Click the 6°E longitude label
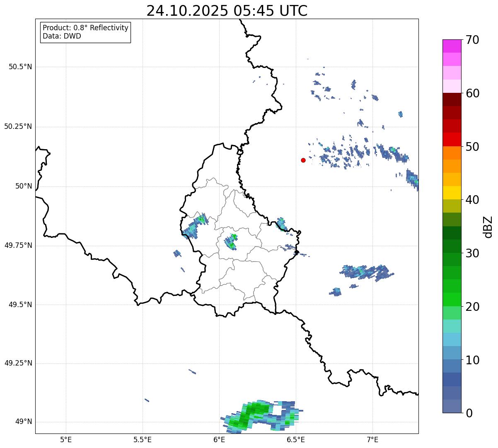 coord(219,439)
